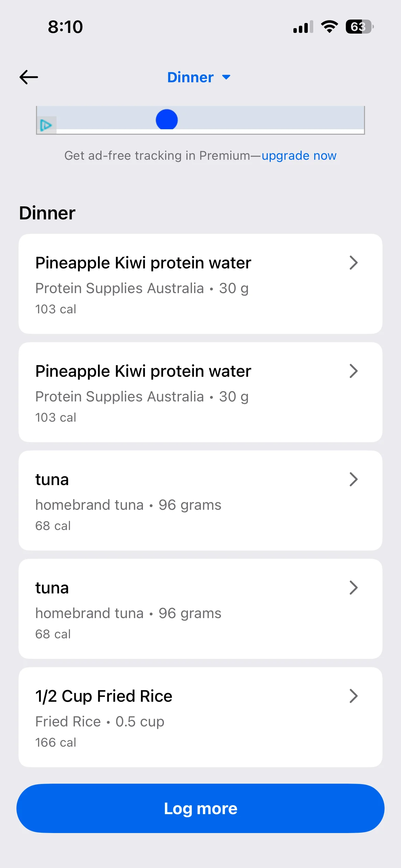Open first tuna entry chevron
This screenshot has width=401, height=868.
[x=353, y=480]
